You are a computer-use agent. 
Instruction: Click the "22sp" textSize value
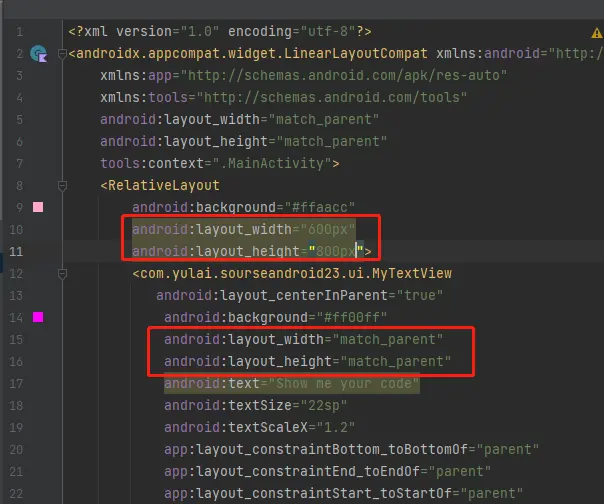(324, 406)
